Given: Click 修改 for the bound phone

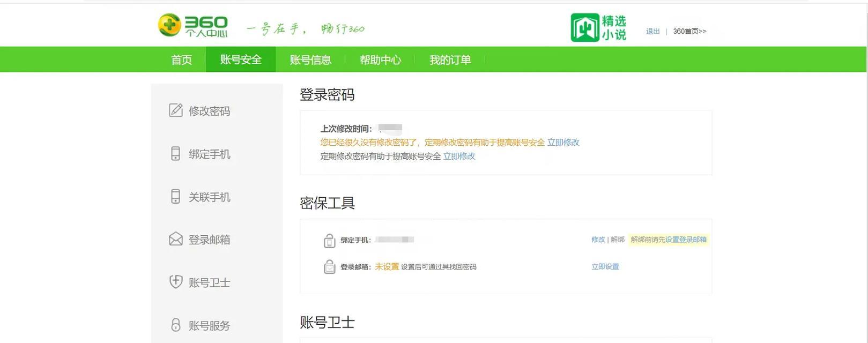Looking at the screenshot, I should [598, 240].
